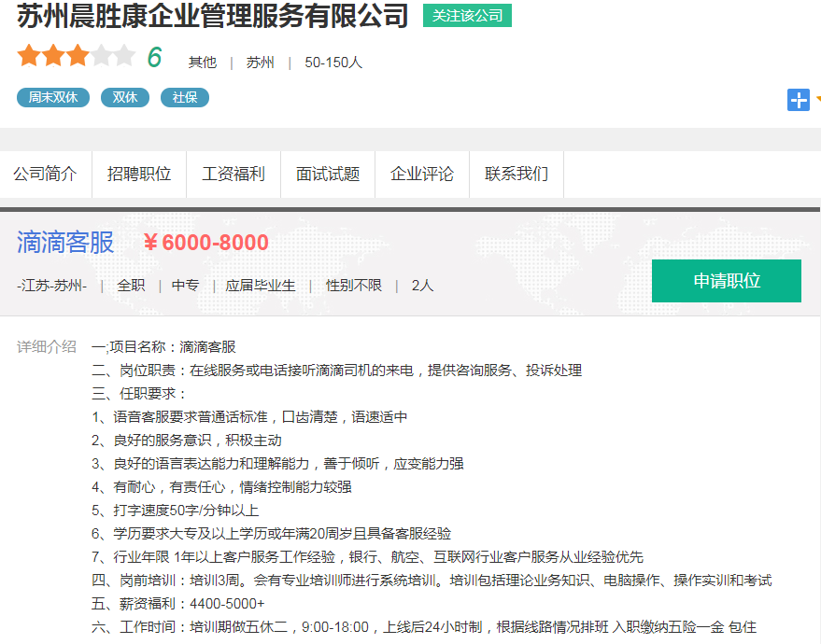Screen dimensions: 821x644
Task: Click requirement 6 about 学历要求大专
Action: [x=271, y=534]
